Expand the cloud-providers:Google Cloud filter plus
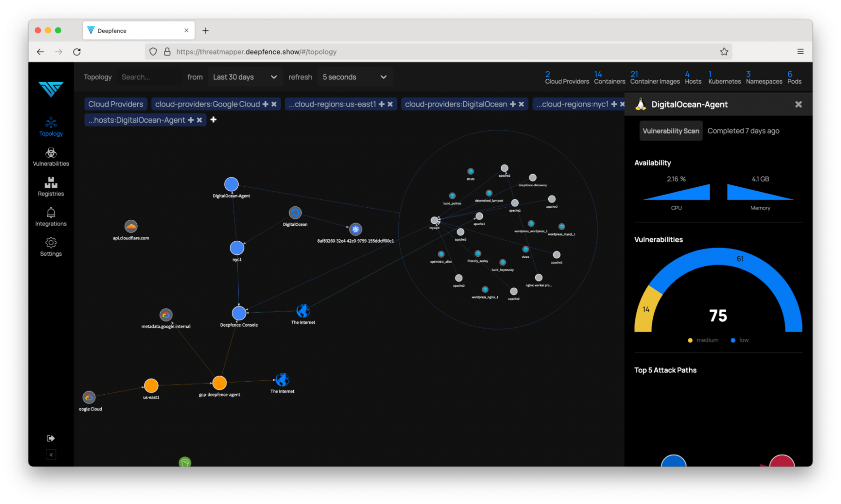 [265, 104]
